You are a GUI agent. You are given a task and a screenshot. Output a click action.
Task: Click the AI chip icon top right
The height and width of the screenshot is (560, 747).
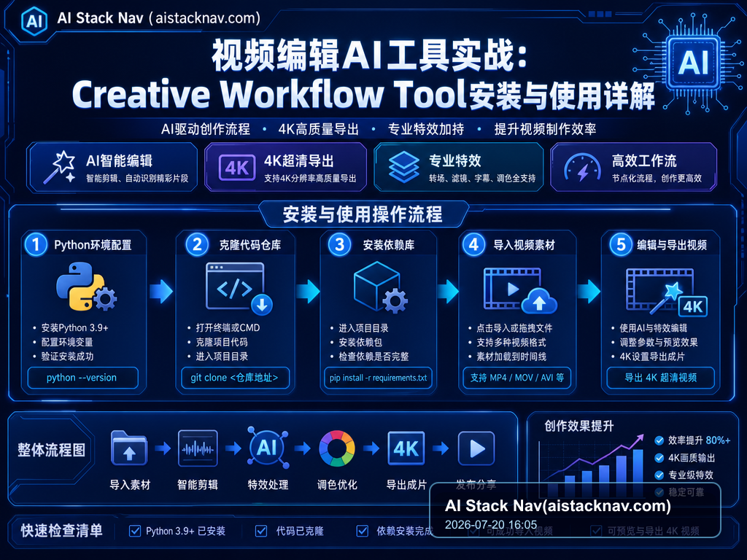693,63
